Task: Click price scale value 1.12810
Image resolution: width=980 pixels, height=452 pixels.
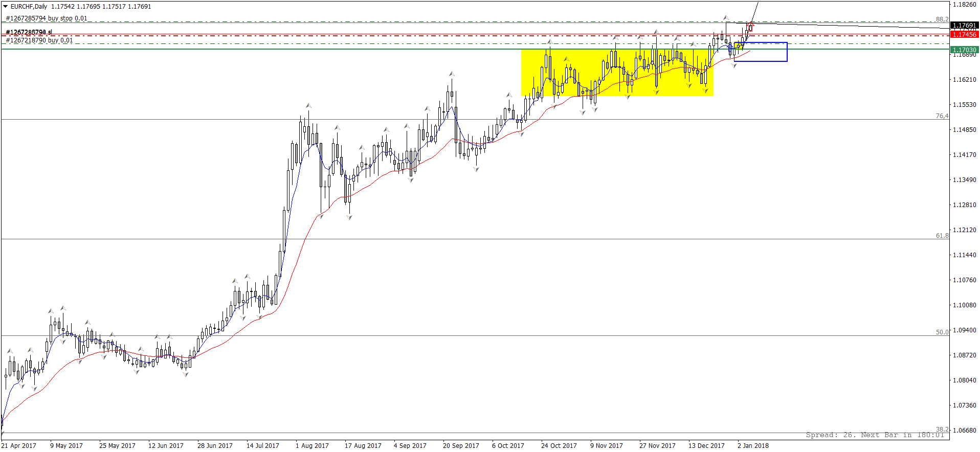Action: 964,205
